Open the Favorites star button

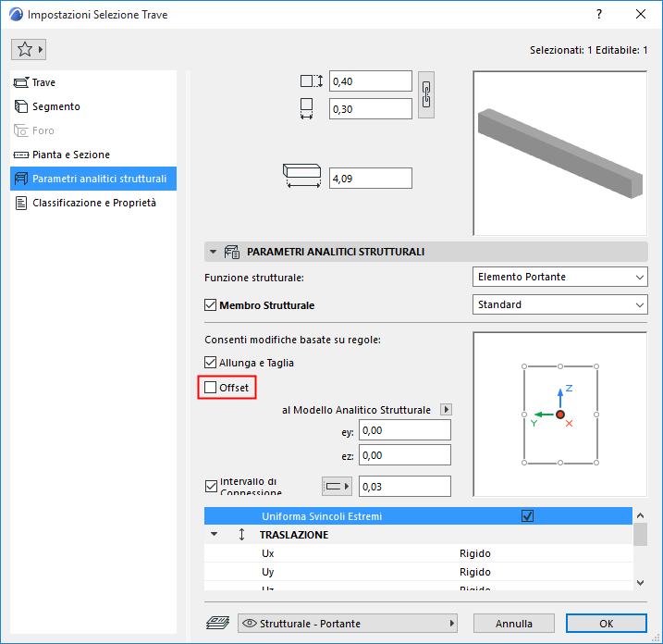pos(29,50)
